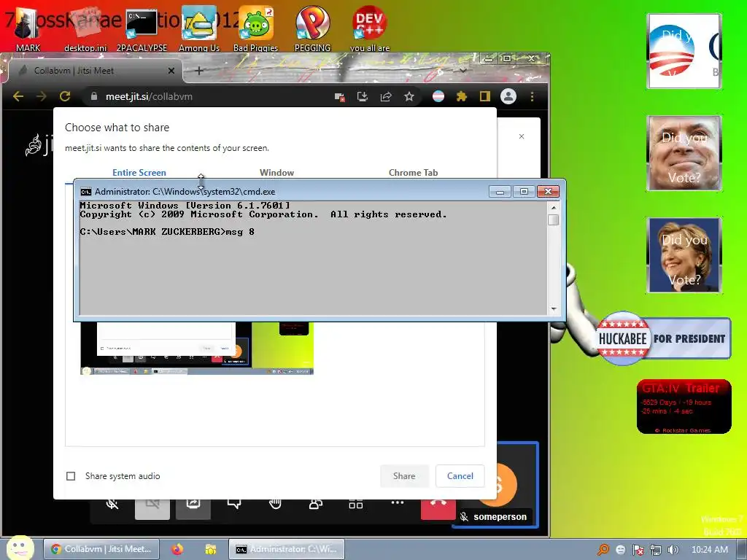Open volume control in system tray
Viewport: 747px width, 560px height.
tap(673, 550)
